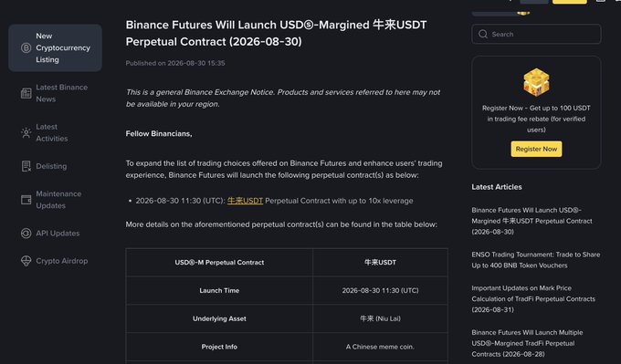This screenshot has width=621, height=364.
Task: Click the New Cryptocurrency Listing coin icon
Action: tap(26, 47)
